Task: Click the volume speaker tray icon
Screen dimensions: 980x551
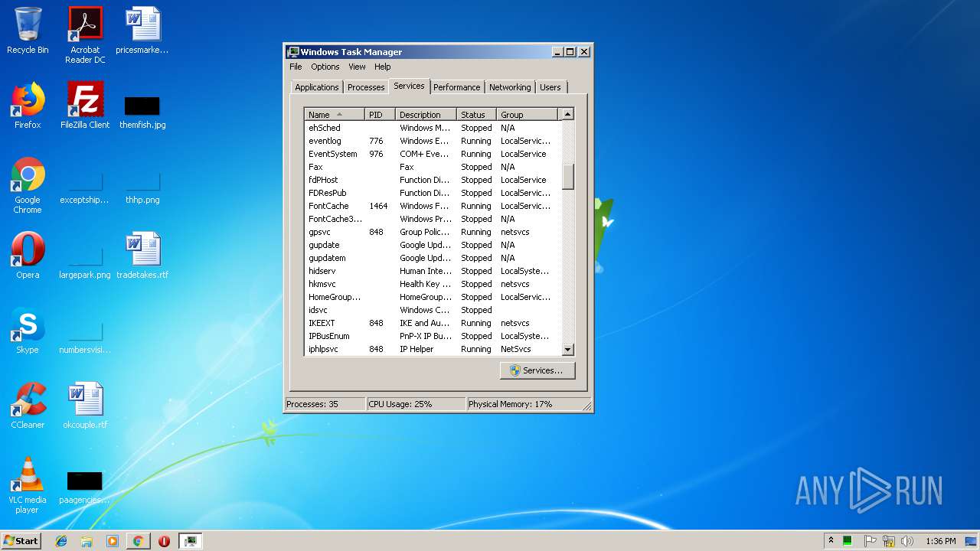Action: [x=907, y=541]
